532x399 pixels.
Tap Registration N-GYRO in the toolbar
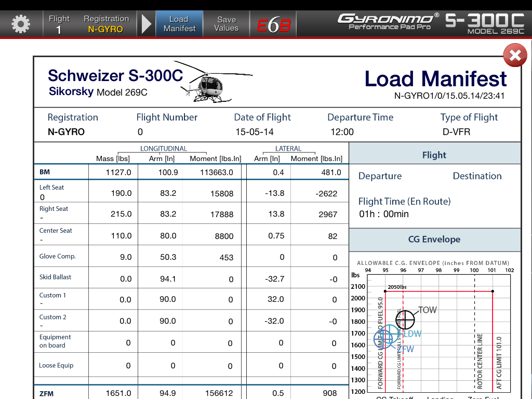[x=106, y=24]
